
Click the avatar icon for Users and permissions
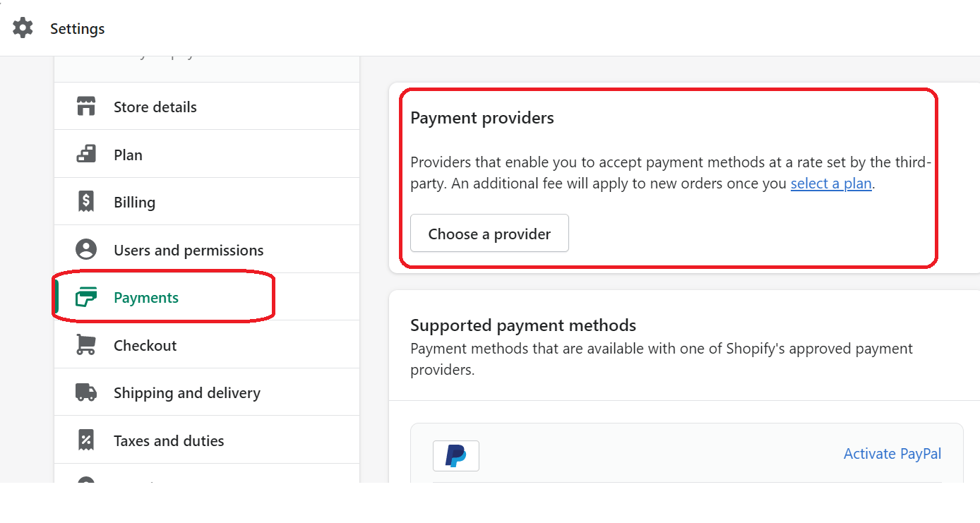pyautogui.click(x=85, y=249)
